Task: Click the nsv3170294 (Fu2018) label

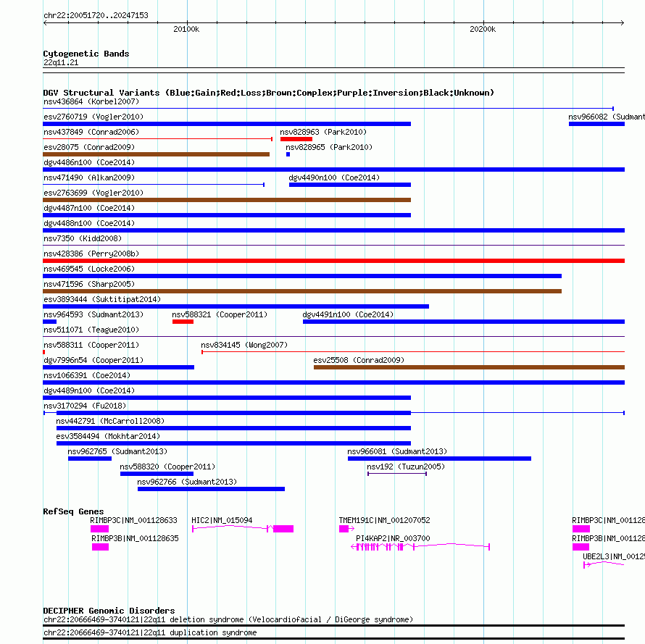Action: coord(85,406)
